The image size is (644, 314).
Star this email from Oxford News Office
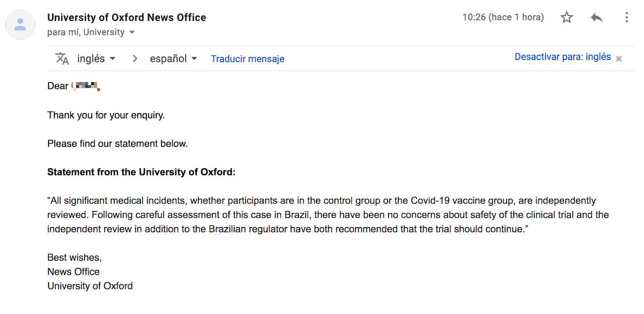(567, 17)
